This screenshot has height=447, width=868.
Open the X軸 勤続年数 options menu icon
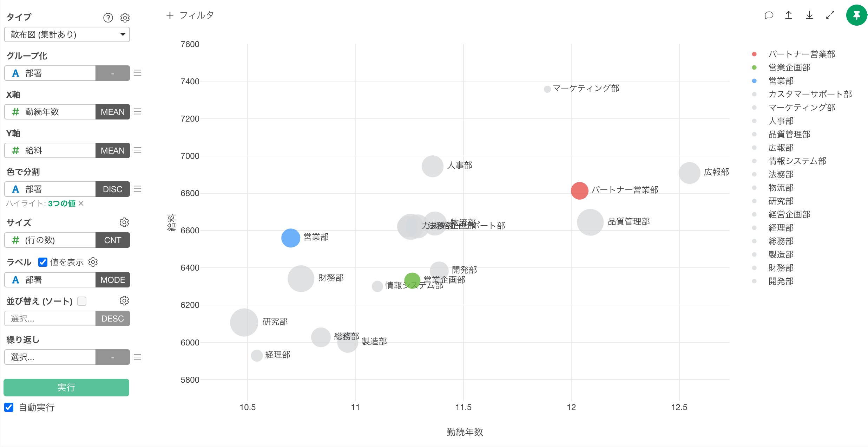pyautogui.click(x=138, y=111)
